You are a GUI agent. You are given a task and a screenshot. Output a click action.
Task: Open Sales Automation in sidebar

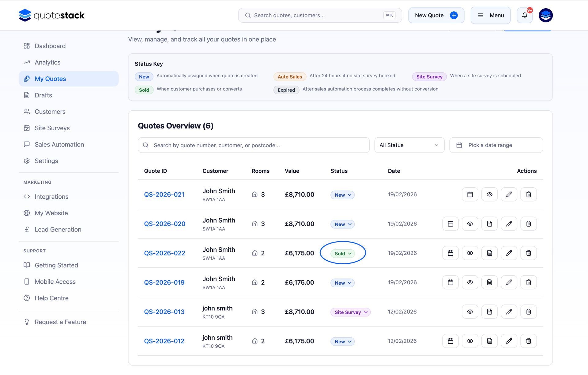[x=59, y=144]
